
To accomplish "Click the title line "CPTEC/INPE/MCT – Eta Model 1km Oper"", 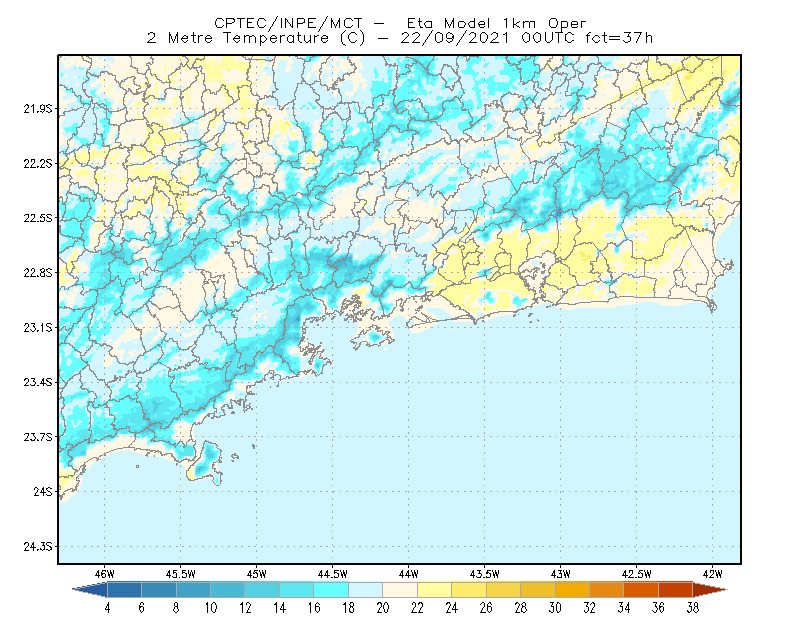I will pyautogui.click(x=400, y=23).
